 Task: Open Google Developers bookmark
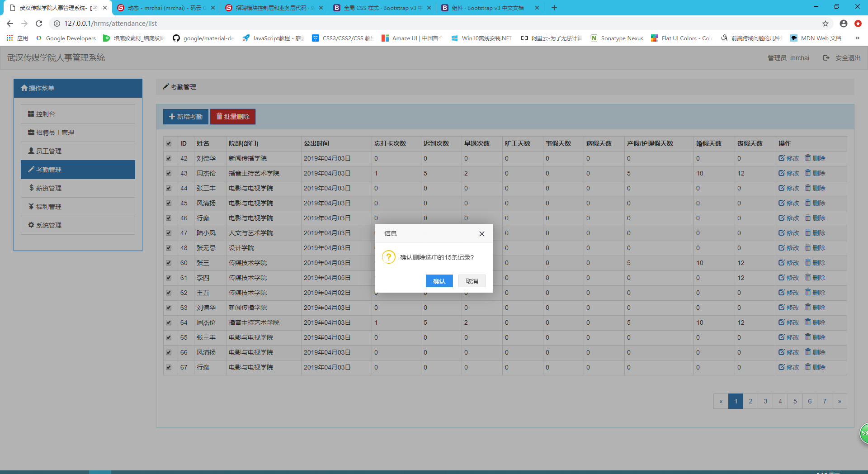(66, 38)
